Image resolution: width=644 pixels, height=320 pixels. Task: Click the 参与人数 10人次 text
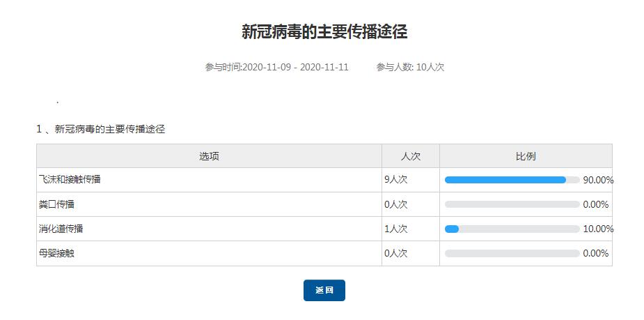[x=410, y=68]
